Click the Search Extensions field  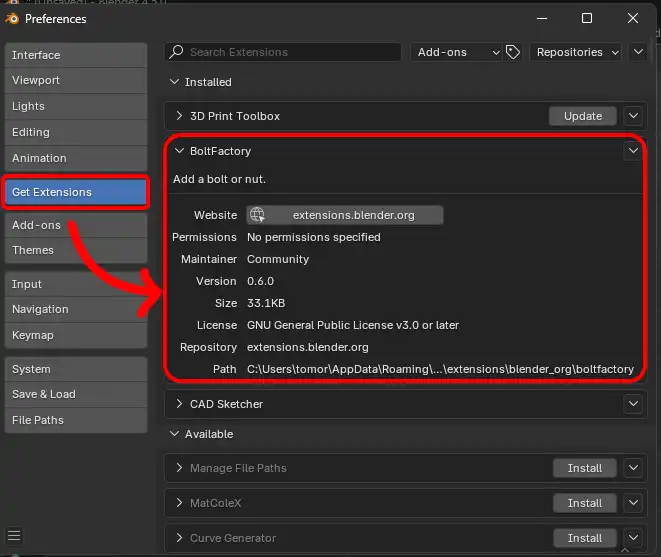290,52
